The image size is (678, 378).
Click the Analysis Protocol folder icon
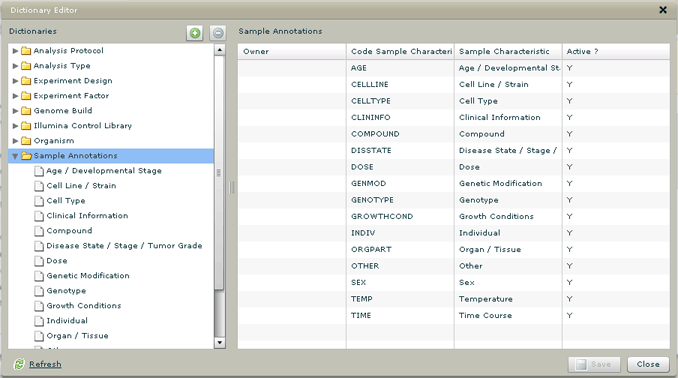[26, 51]
